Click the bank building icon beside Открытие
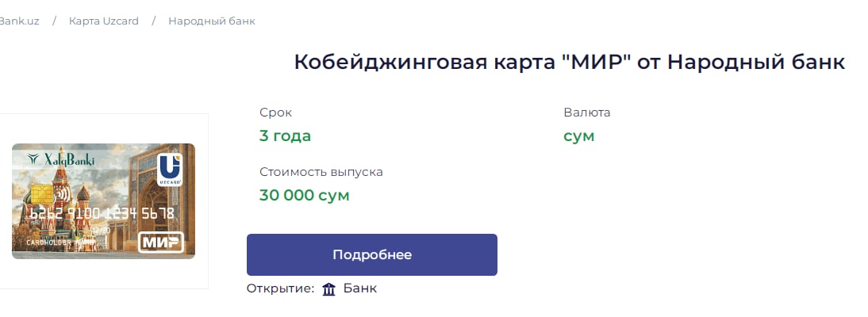This screenshot has height=317, width=868. click(x=329, y=289)
